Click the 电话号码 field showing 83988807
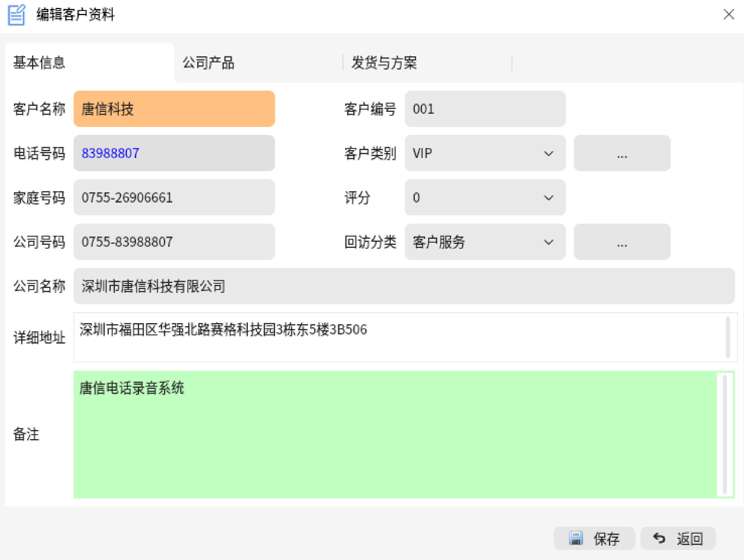 (174, 153)
